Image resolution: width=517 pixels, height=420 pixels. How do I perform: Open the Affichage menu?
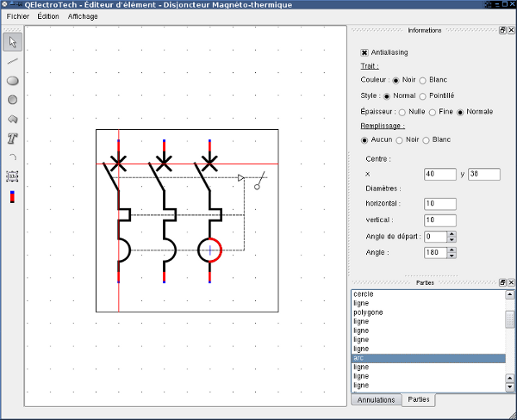point(83,16)
